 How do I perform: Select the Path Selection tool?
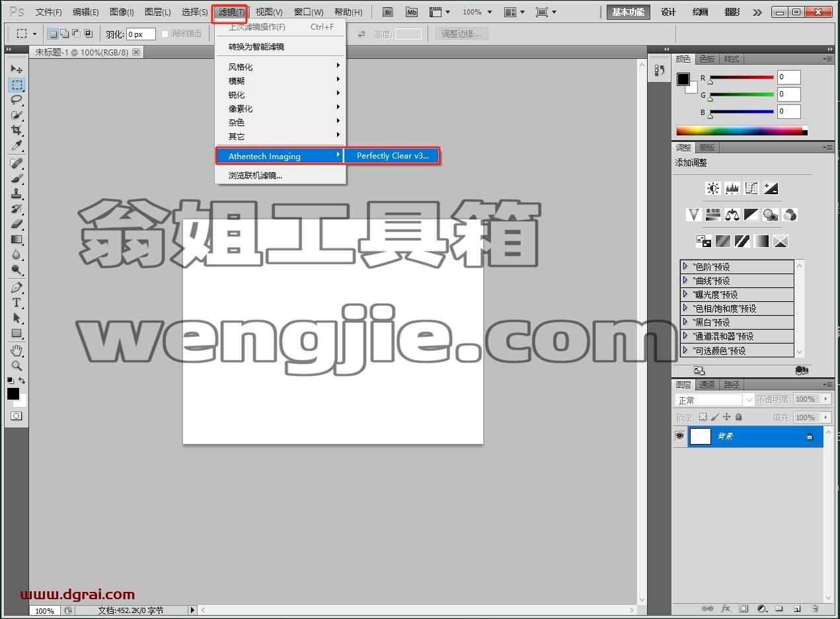17,318
